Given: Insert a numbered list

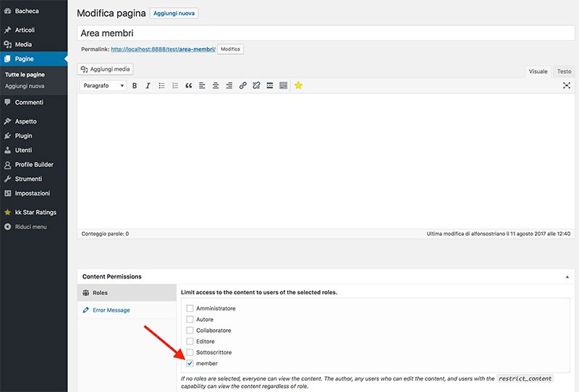Looking at the screenshot, I should pyautogui.click(x=175, y=85).
